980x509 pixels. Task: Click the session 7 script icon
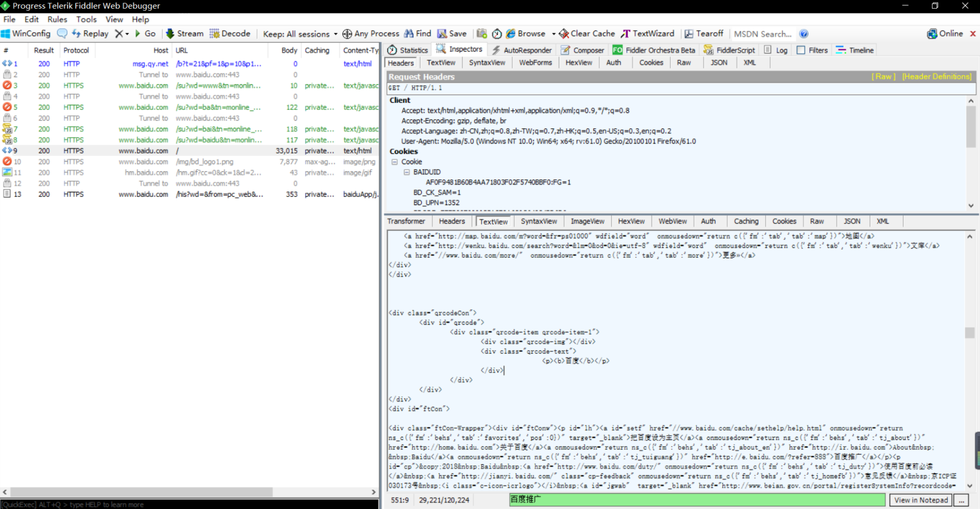[x=7, y=129]
